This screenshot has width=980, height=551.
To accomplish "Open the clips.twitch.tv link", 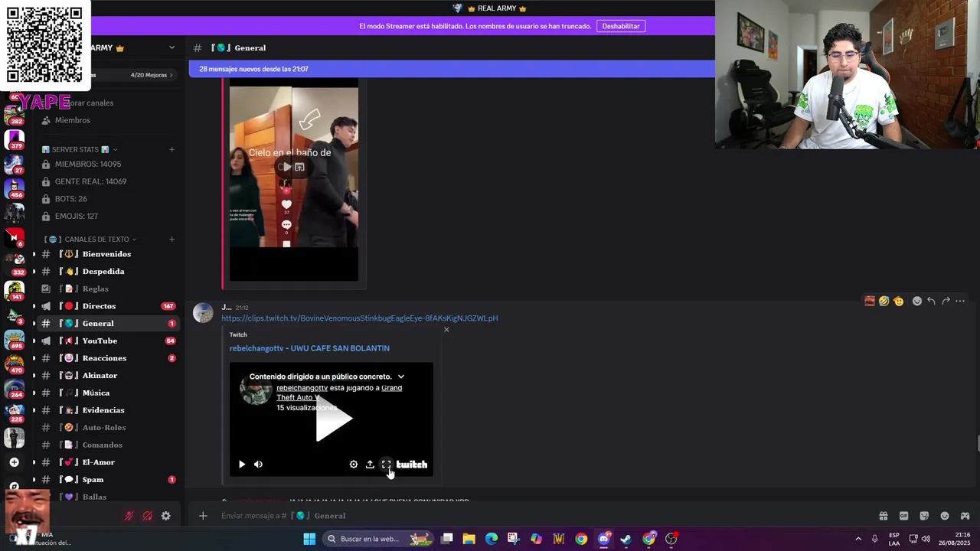I will click(x=360, y=318).
